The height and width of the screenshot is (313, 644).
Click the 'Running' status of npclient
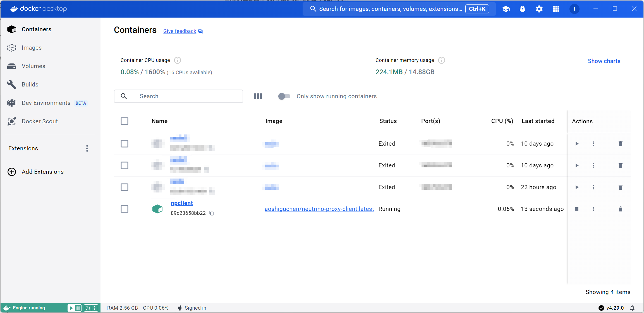pos(389,209)
